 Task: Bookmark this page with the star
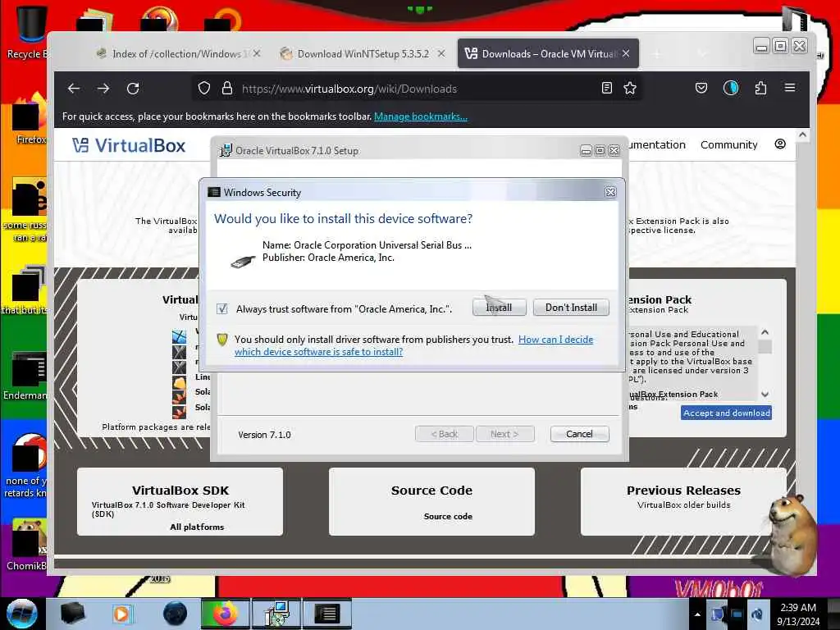[630, 88]
